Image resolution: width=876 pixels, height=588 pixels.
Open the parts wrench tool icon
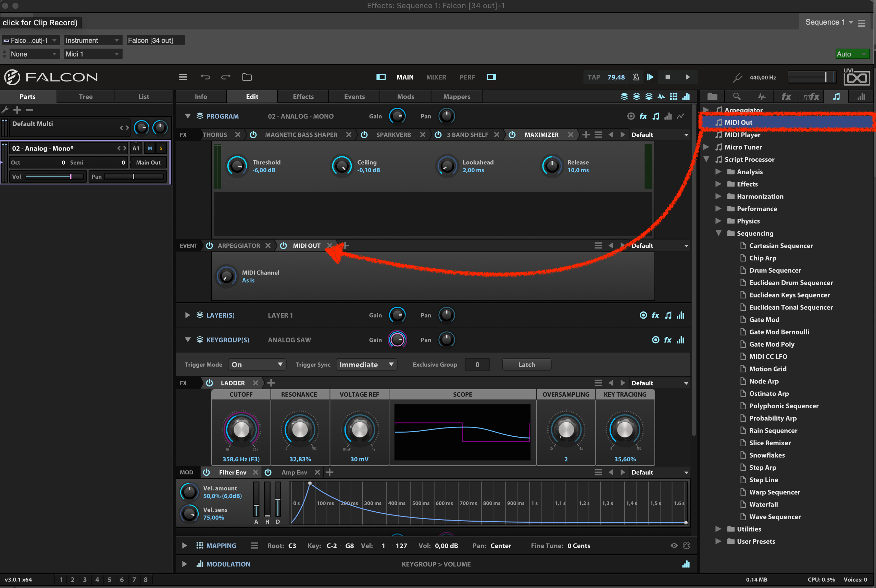tap(5, 110)
